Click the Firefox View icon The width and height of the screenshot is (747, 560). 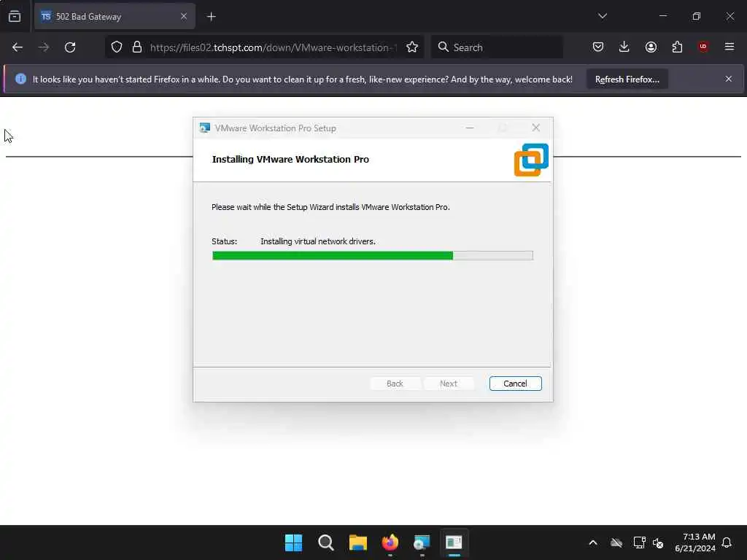point(15,16)
